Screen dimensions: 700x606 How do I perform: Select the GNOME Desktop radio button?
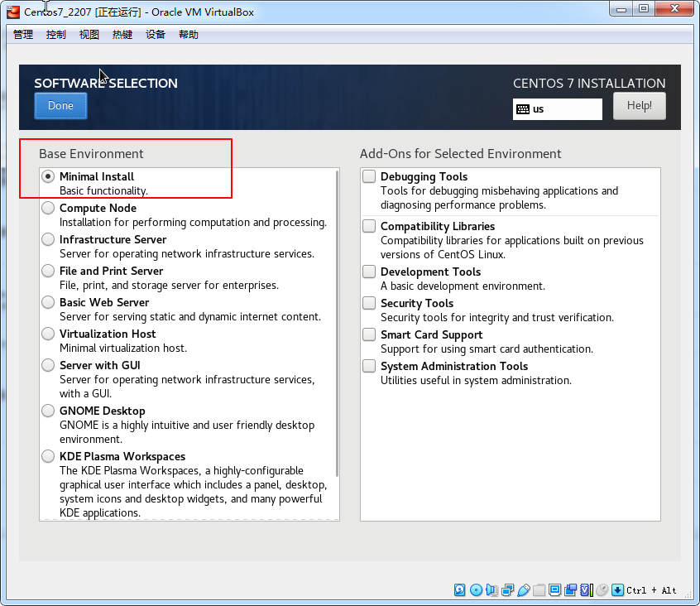click(49, 411)
